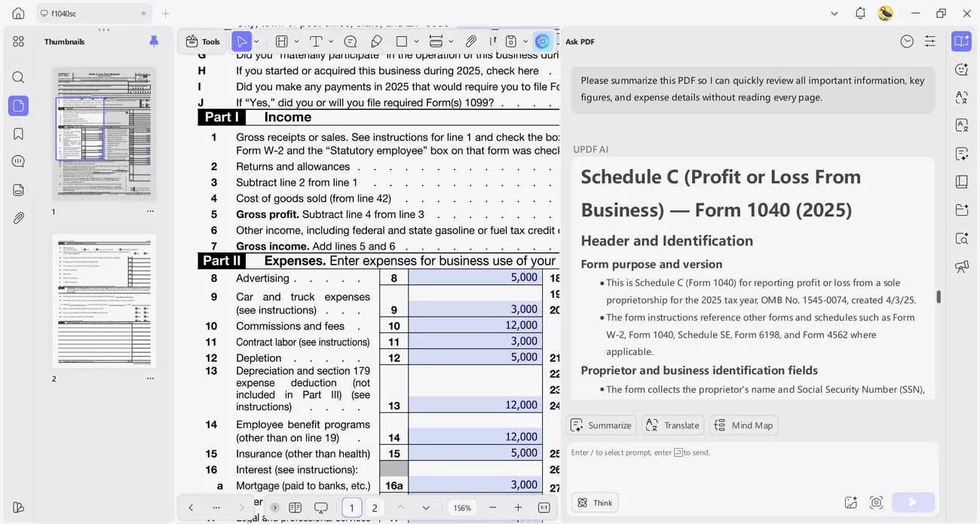Expand the tab list chevron

pyautogui.click(x=835, y=13)
